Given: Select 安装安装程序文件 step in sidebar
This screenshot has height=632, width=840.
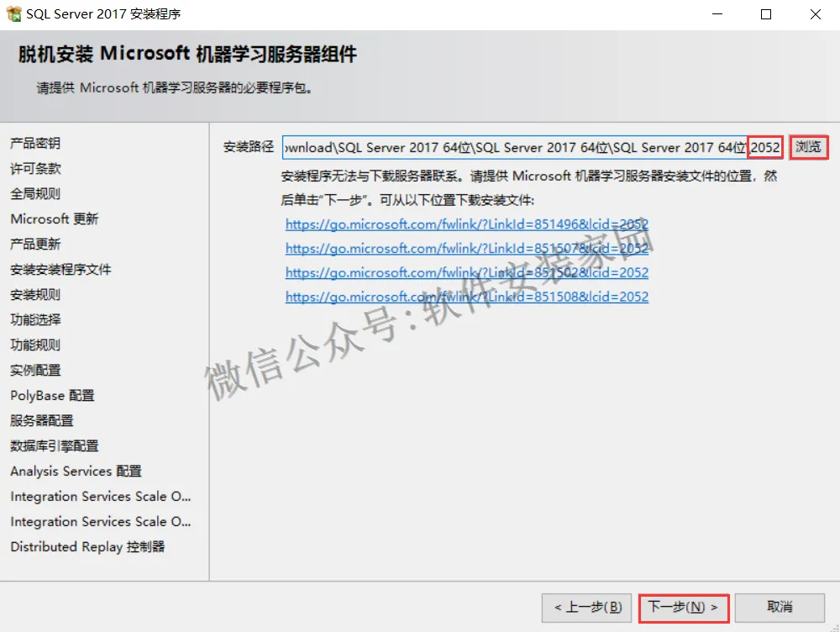Looking at the screenshot, I should coord(60,269).
